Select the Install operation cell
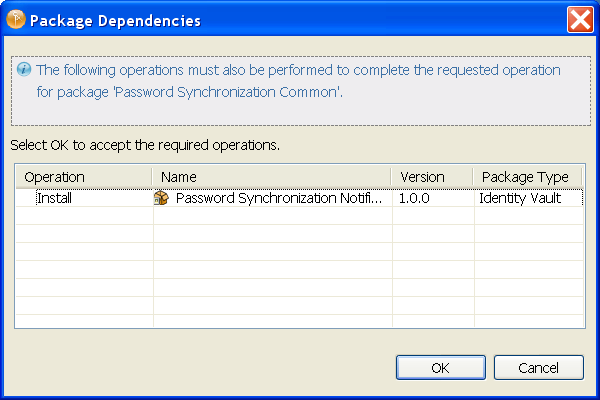This screenshot has height=400, width=600. point(54,198)
